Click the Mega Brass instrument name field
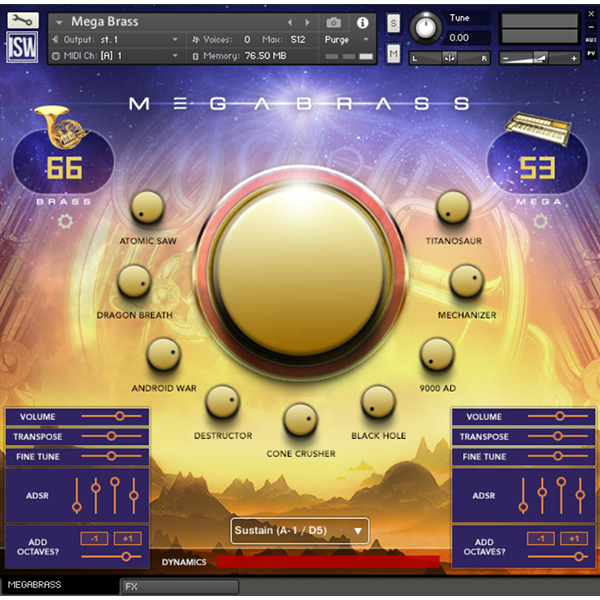 coord(104,22)
